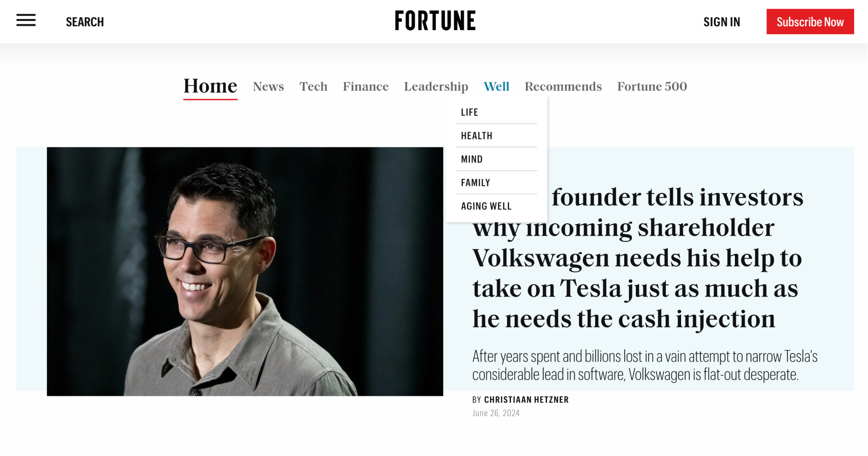Select LIFE from the Well menu
This screenshot has width=868, height=456.
[496, 112]
